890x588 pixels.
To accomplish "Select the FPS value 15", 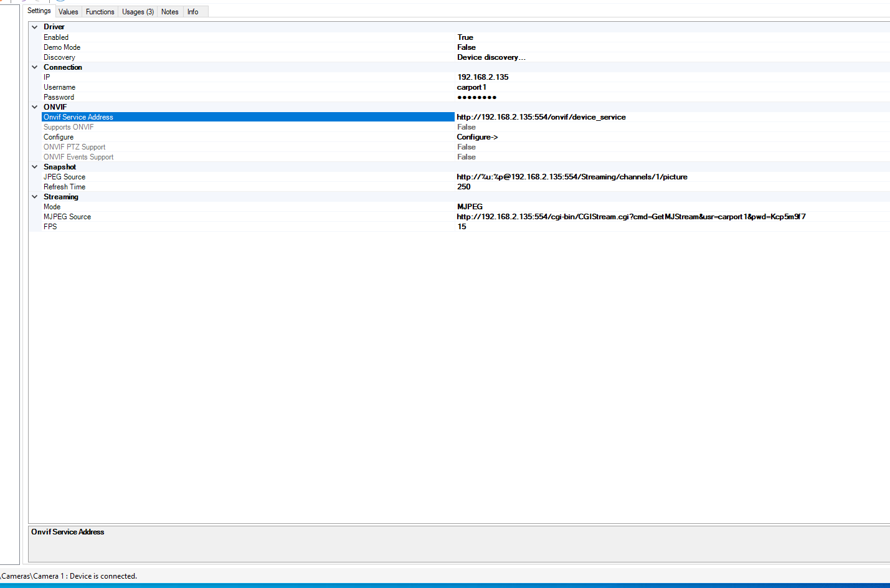I will click(x=462, y=227).
